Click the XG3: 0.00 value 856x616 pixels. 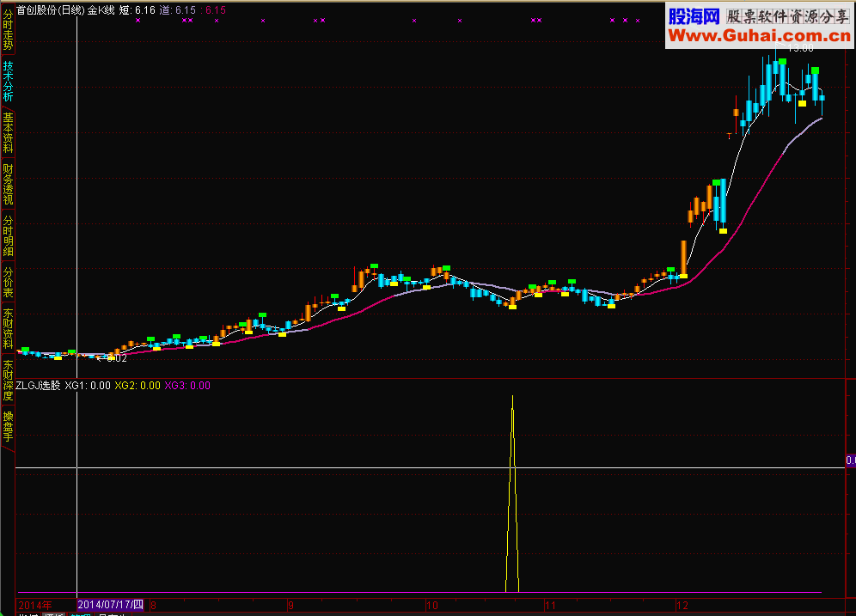click(187, 386)
